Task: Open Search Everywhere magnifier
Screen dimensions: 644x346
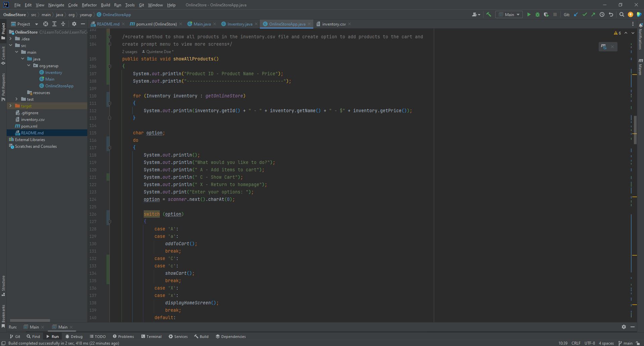Action: (x=622, y=14)
